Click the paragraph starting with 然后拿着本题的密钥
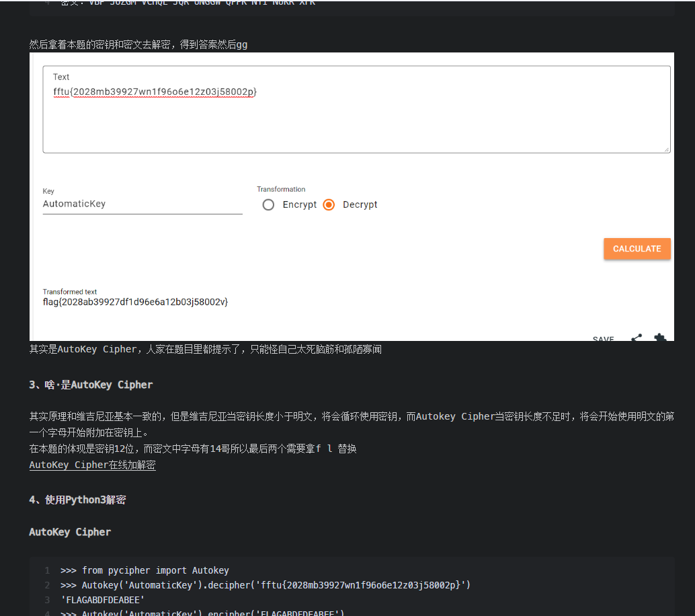Image resolution: width=695 pixels, height=616 pixels. point(138,44)
